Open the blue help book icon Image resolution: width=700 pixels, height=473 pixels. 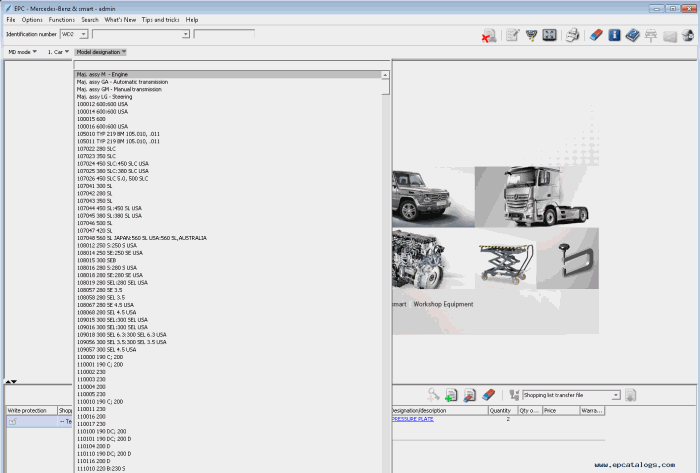pyautogui.click(x=633, y=35)
